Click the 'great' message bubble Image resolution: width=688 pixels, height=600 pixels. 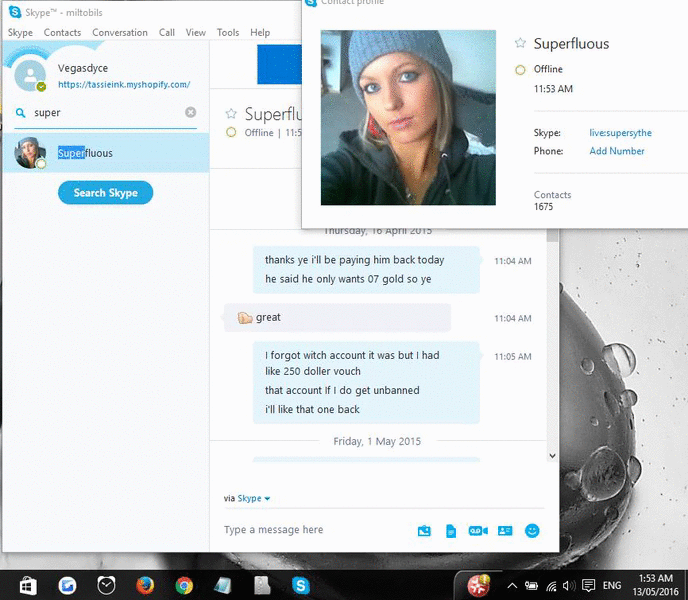click(x=337, y=317)
